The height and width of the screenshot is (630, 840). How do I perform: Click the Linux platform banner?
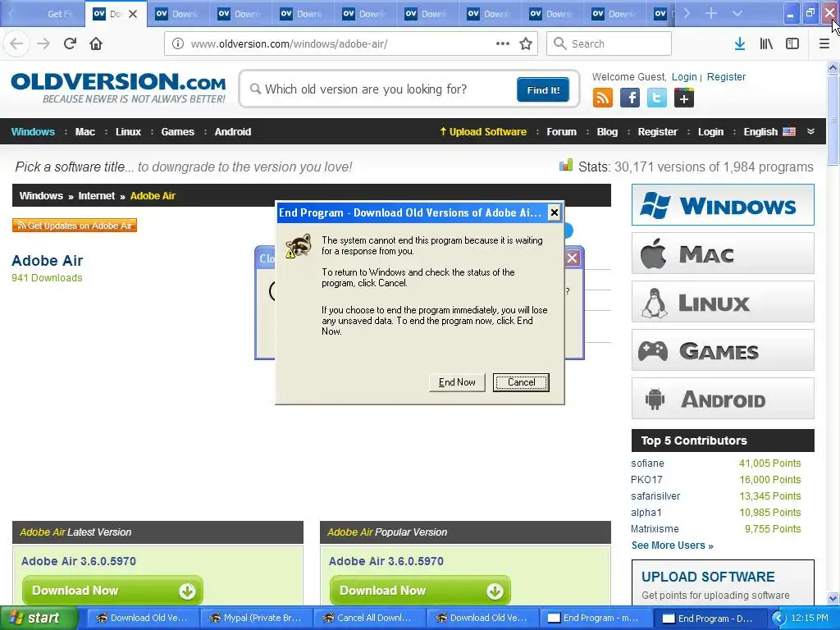[723, 302]
